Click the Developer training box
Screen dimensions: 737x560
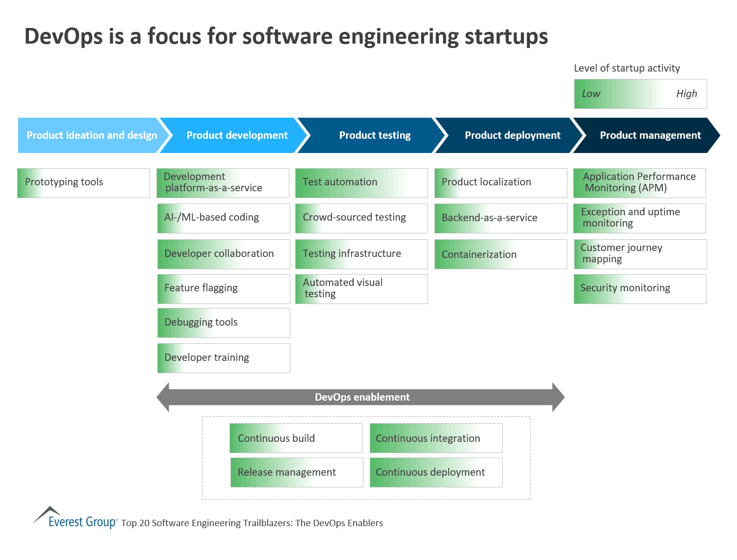[224, 358]
